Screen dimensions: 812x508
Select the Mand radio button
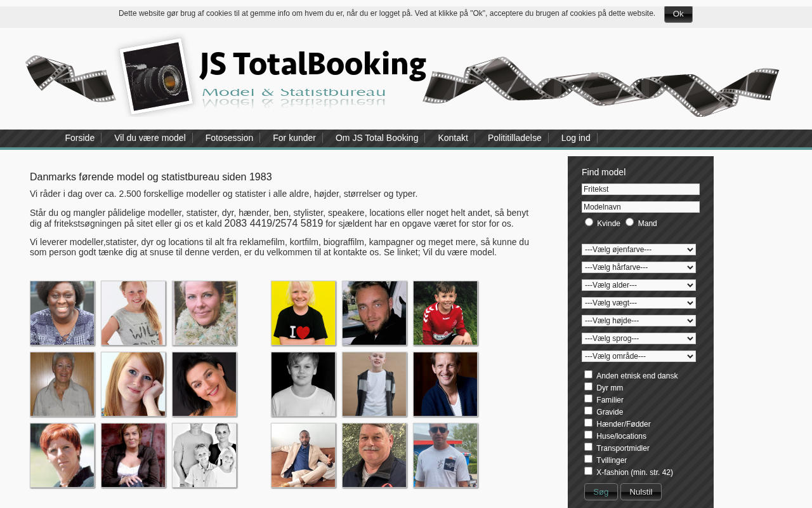pyautogui.click(x=629, y=222)
